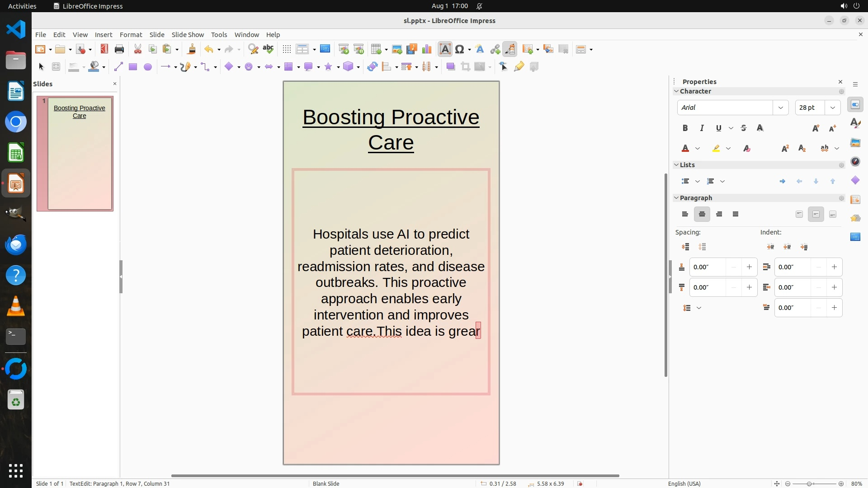Click the zoom slider in status bar

[809, 483]
